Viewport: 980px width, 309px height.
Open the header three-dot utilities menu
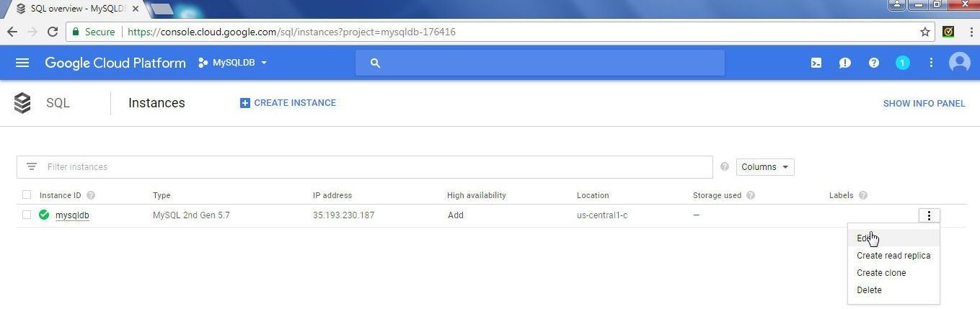[x=931, y=63]
